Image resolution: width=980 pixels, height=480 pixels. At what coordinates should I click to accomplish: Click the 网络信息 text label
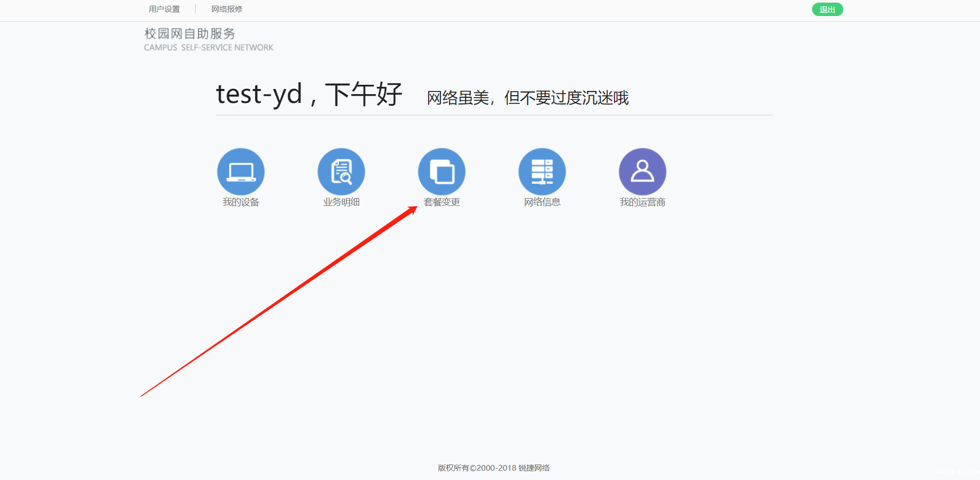coord(542,202)
